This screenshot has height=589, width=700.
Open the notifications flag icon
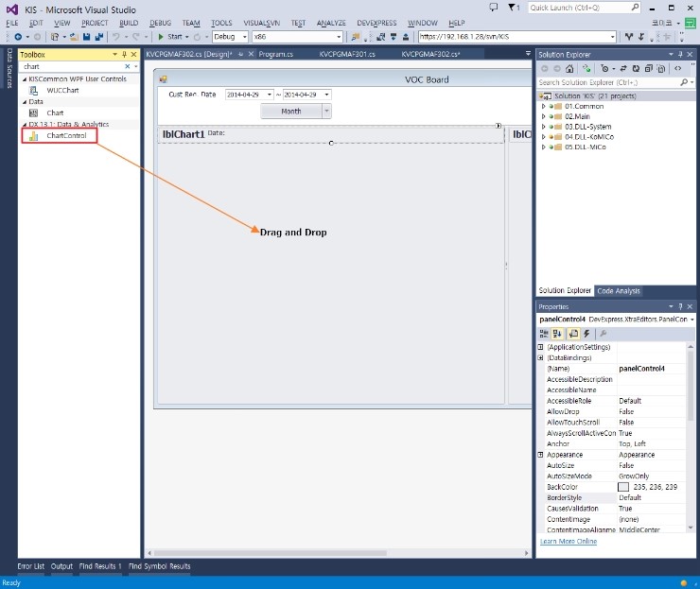click(x=514, y=8)
